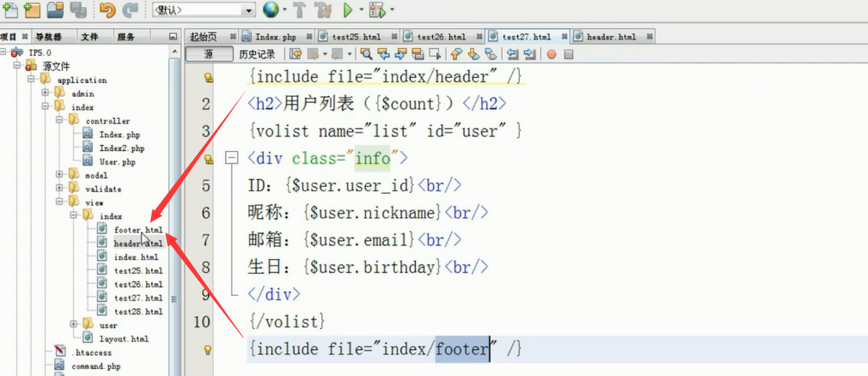Click the hint lightbulb on line 1

coord(210,78)
